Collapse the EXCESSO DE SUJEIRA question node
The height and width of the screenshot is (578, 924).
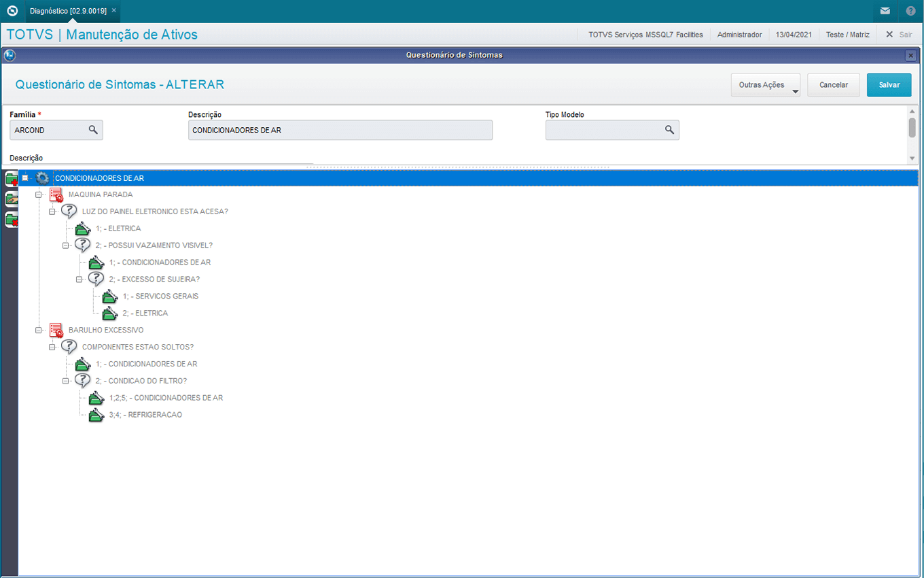(x=79, y=279)
